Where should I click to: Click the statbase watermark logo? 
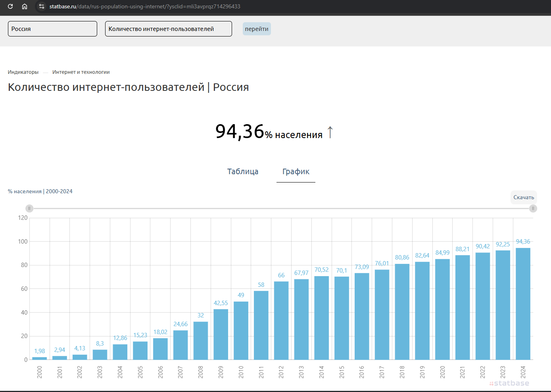[509, 383]
